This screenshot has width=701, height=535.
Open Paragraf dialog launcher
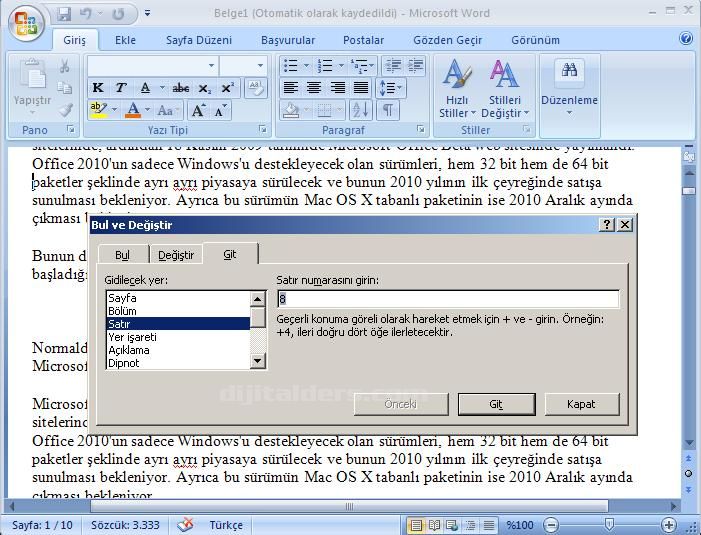click(x=421, y=129)
